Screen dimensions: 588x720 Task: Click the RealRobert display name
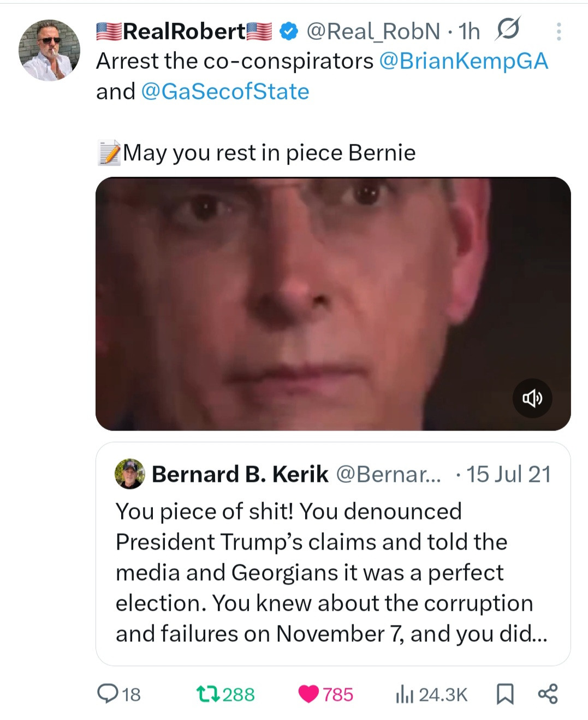[184, 32]
